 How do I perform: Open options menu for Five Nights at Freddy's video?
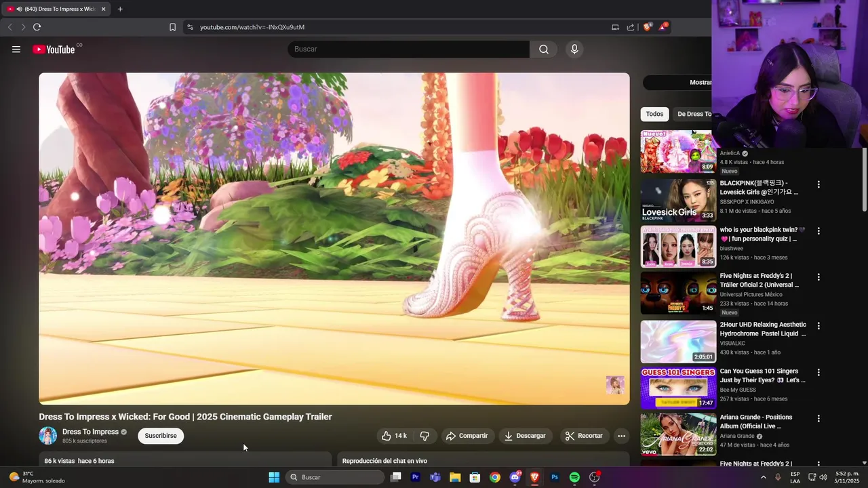coord(818,277)
